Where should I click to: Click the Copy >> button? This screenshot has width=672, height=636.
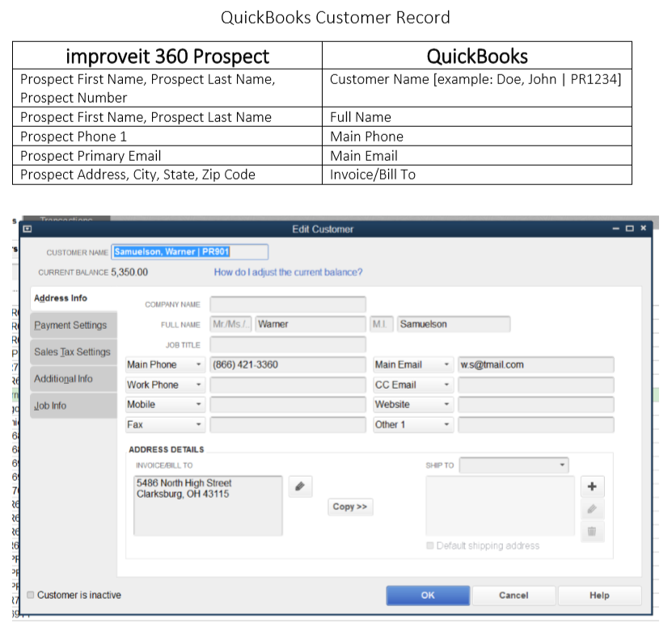(x=350, y=507)
